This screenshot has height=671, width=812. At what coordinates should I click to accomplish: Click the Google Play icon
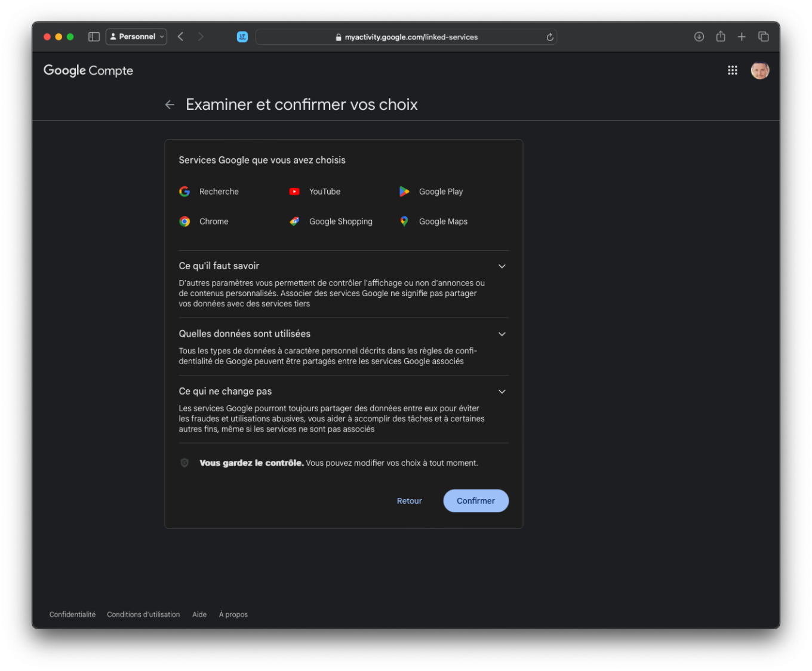pyautogui.click(x=404, y=192)
